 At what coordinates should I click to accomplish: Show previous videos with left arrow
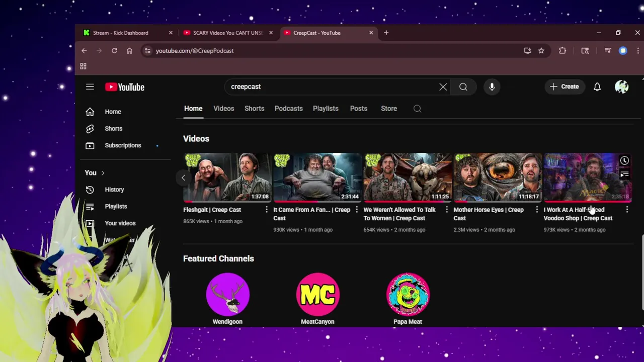coord(183,177)
